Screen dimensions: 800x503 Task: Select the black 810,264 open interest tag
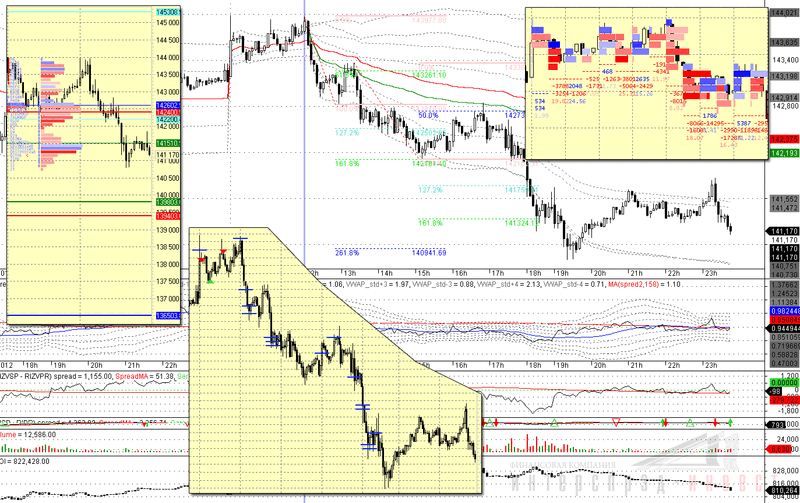point(782,490)
